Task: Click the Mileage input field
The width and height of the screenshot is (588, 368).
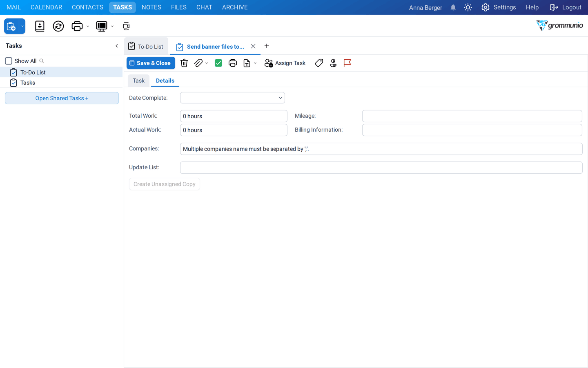Action: [x=472, y=116]
